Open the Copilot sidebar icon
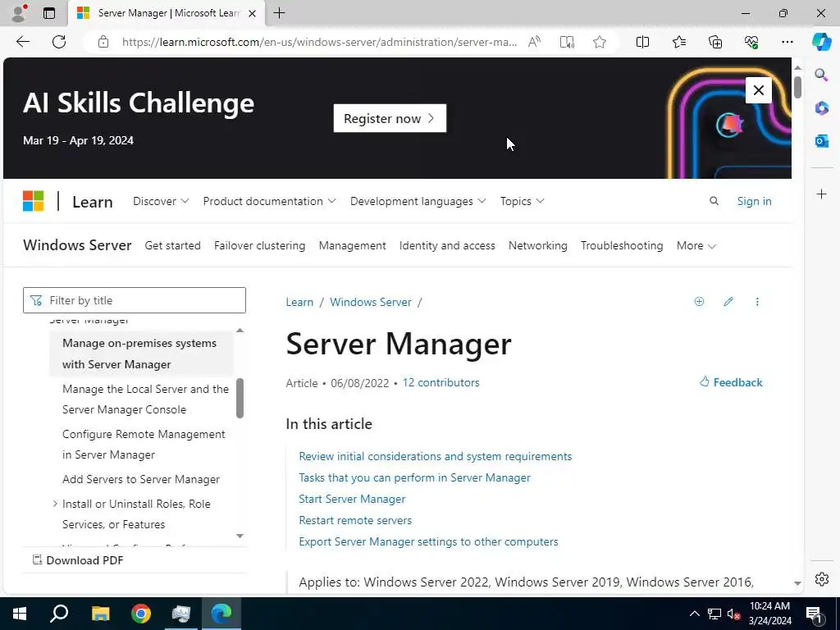 coord(821,42)
